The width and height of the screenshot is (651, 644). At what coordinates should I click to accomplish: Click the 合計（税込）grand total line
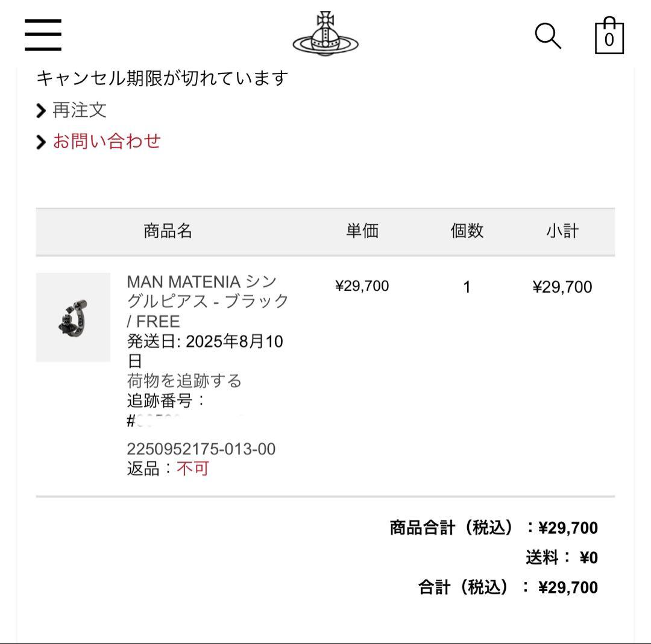pyautogui.click(x=508, y=587)
